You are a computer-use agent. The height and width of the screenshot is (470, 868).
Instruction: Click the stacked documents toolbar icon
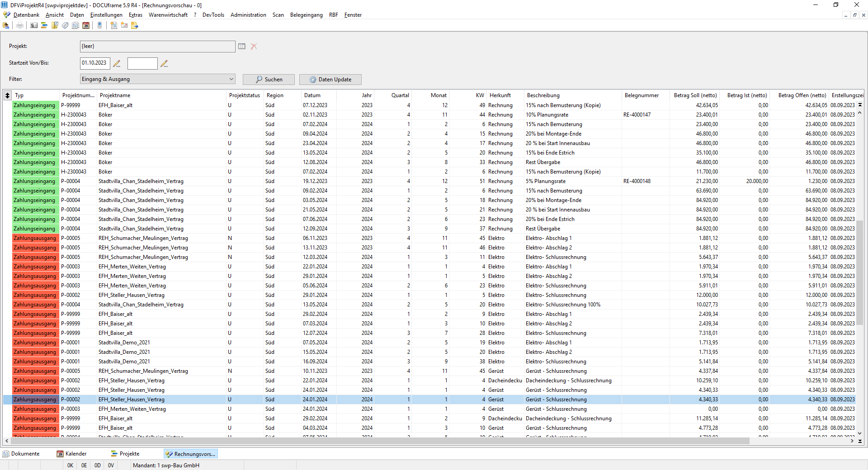(75, 26)
